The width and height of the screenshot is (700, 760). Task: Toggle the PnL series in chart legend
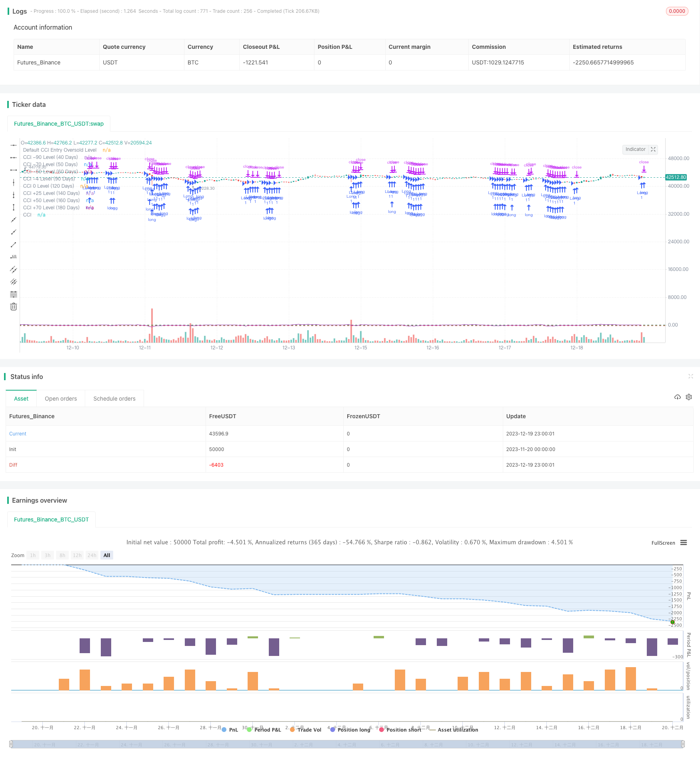(x=230, y=730)
